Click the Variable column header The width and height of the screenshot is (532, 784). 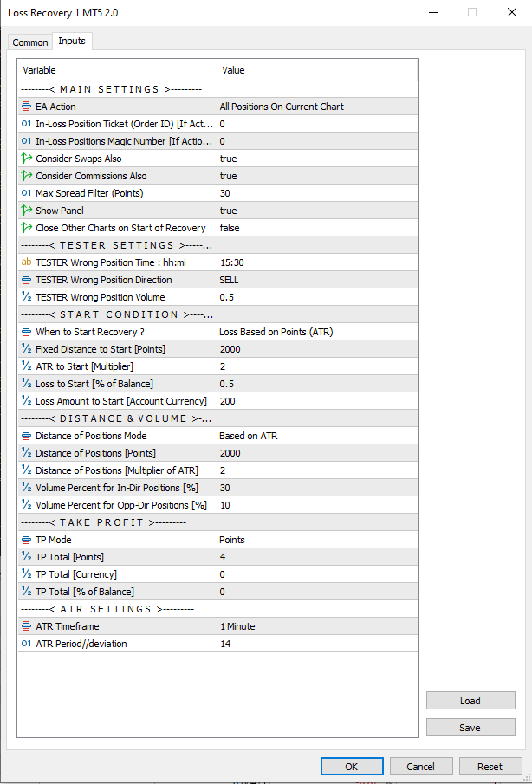point(117,70)
